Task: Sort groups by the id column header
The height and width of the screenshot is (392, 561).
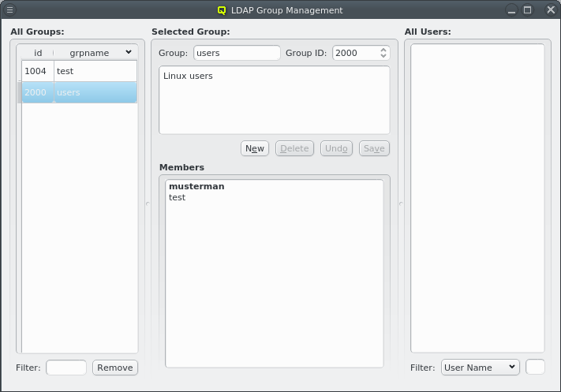Action: [x=38, y=53]
